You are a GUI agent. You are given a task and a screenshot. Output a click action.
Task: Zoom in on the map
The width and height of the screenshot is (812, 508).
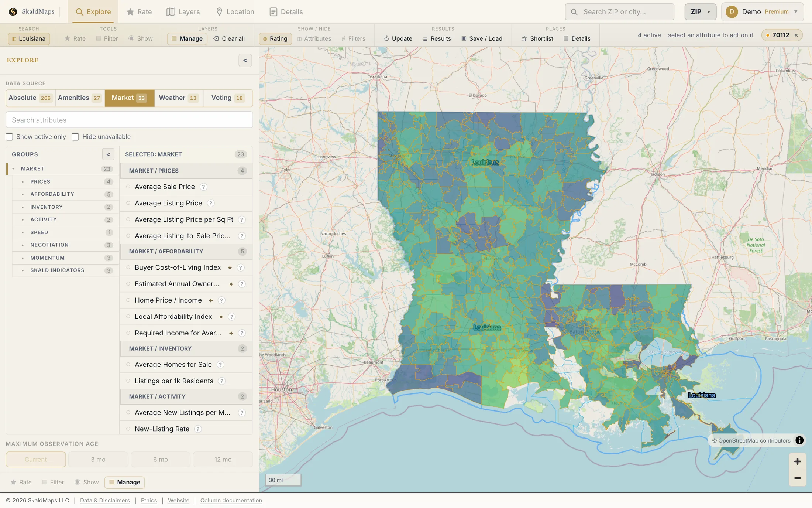pos(797,461)
